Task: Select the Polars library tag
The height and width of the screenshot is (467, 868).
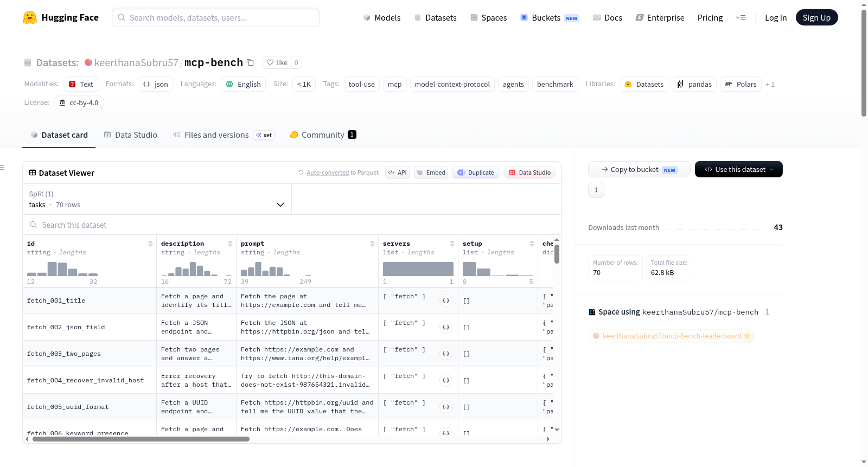Action: tap(741, 84)
